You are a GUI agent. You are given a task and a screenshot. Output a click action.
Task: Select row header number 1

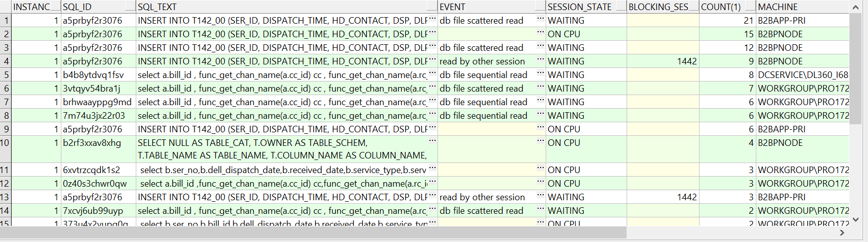(x=6, y=21)
